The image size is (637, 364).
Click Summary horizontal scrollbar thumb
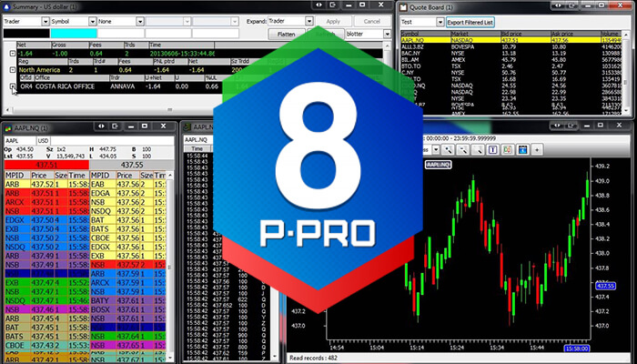pos(169,110)
